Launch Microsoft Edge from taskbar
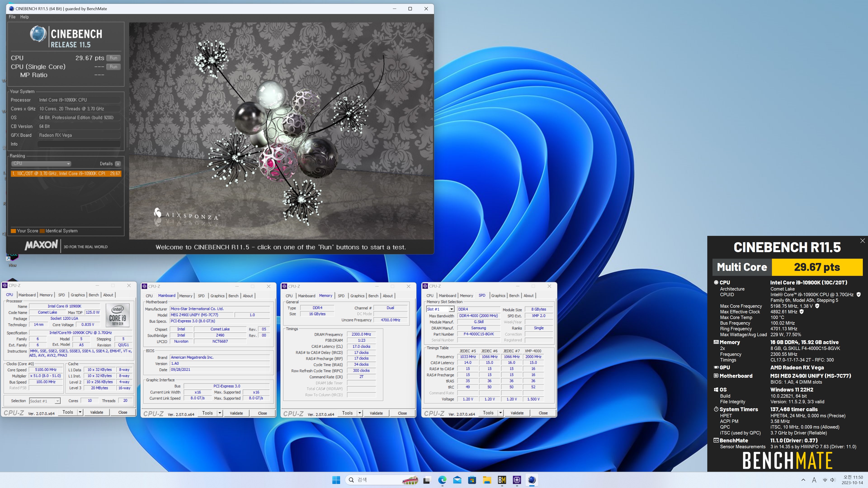This screenshot has width=868, height=488. [442, 480]
